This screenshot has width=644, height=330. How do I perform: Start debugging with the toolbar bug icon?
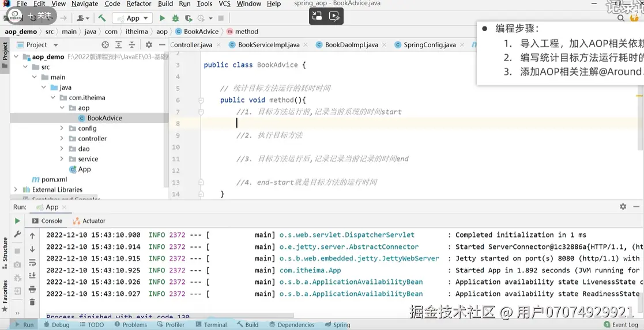pos(175,18)
